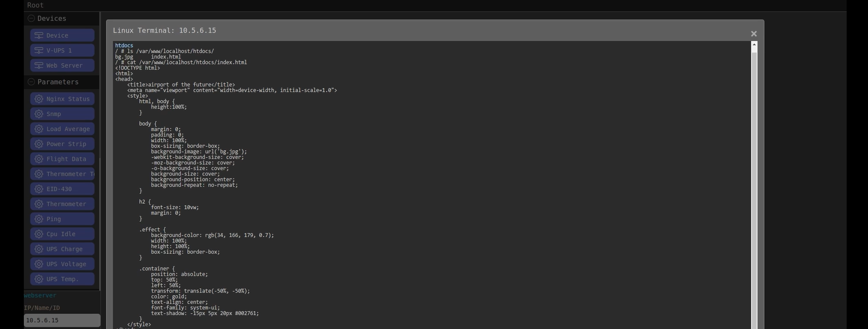Click the Snmp gear icon
The image size is (868, 329).
coord(39,114)
